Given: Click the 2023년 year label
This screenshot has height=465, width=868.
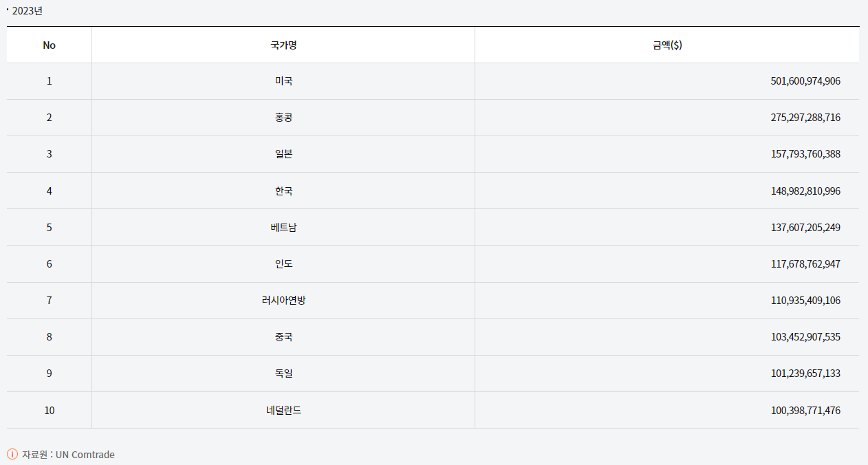Looking at the screenshot, I should coord(28,11).
